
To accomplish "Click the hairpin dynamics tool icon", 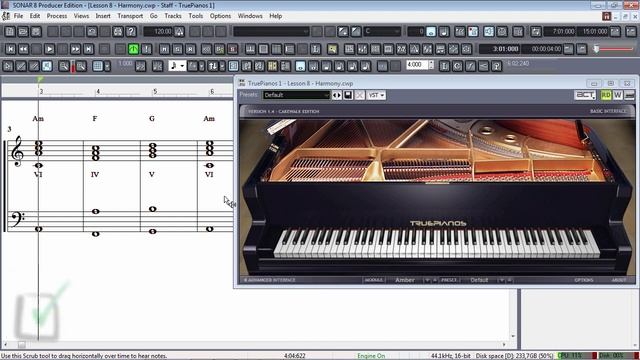I will pos(484,66).
